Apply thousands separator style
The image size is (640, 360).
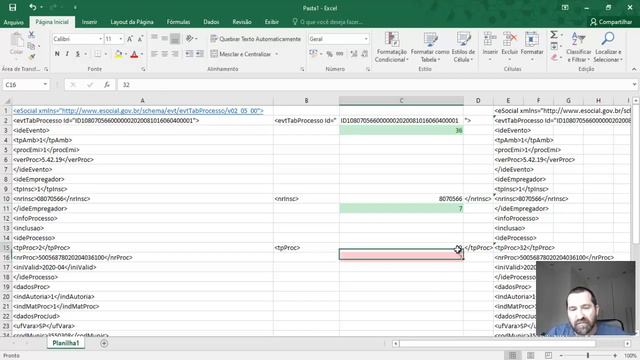click(x=340, y=54)
